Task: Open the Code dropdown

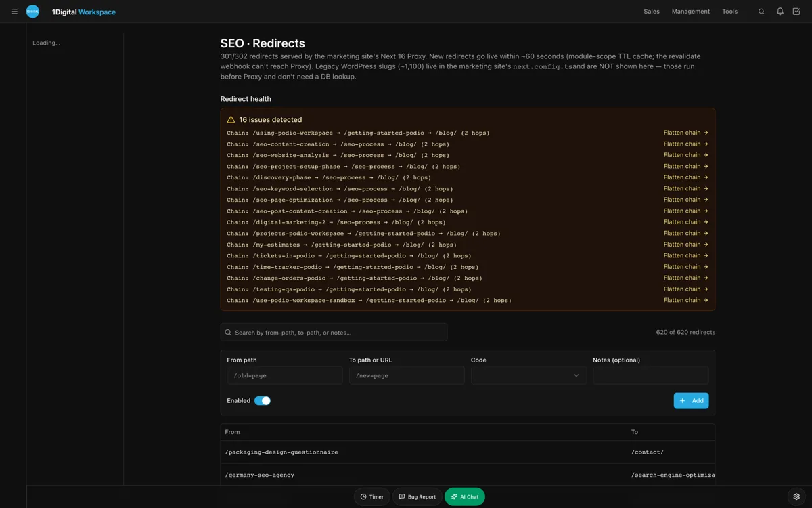Action: tap(528, 375)
